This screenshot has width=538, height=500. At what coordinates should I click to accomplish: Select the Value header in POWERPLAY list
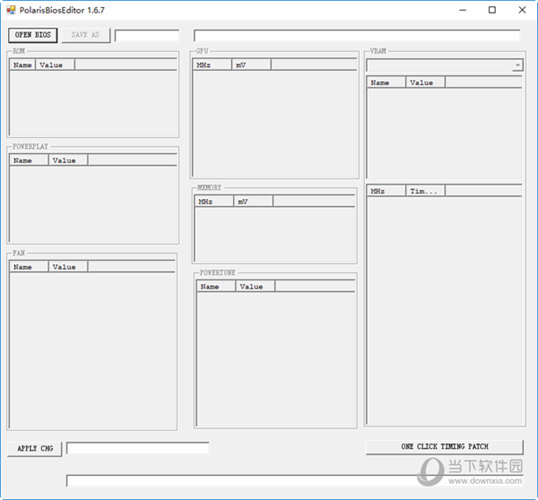pos(68,160)
